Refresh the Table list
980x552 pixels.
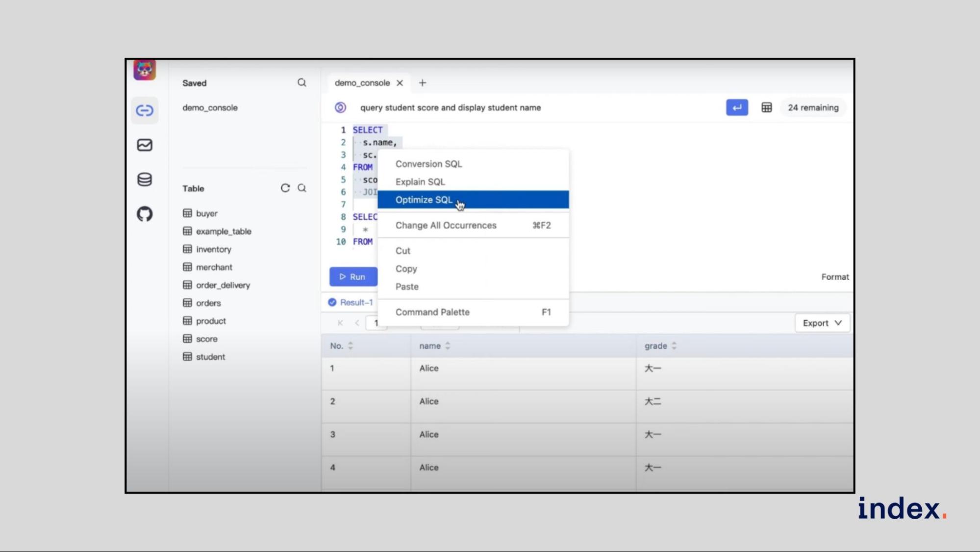(285, 188)
